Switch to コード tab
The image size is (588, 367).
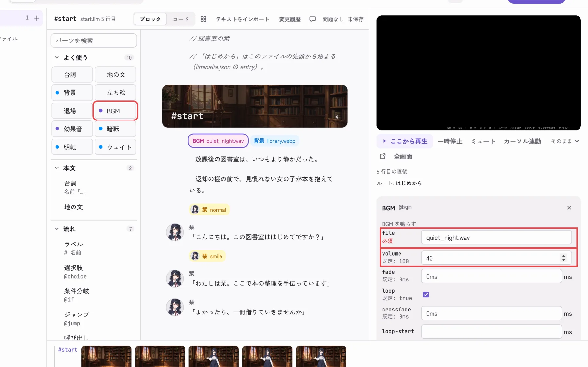(181, 19)
